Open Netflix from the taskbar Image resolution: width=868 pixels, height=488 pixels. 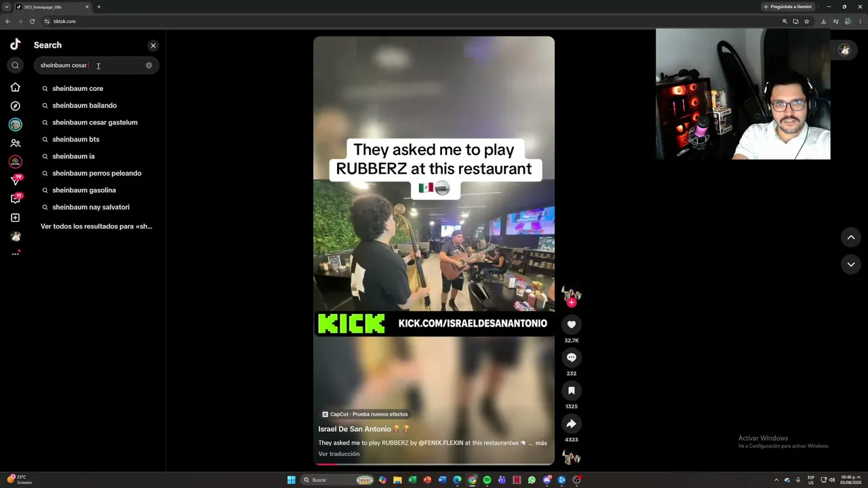click(517, 480)
